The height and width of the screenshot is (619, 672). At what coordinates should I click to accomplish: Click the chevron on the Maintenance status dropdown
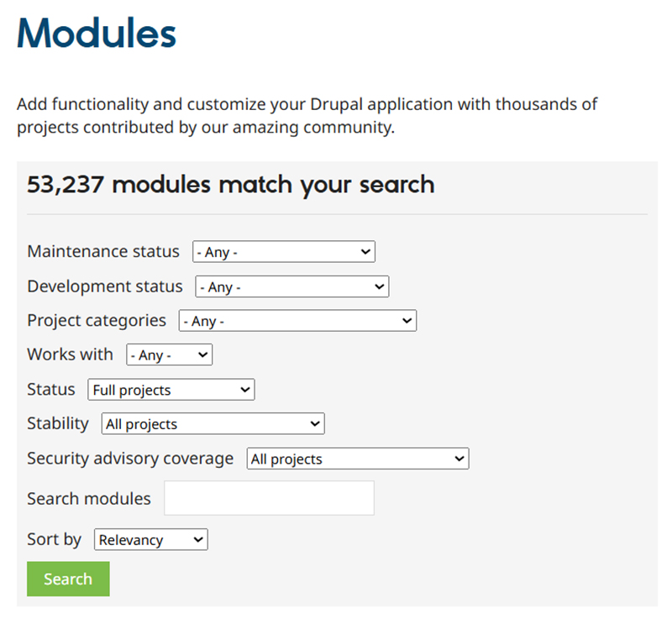365,251
